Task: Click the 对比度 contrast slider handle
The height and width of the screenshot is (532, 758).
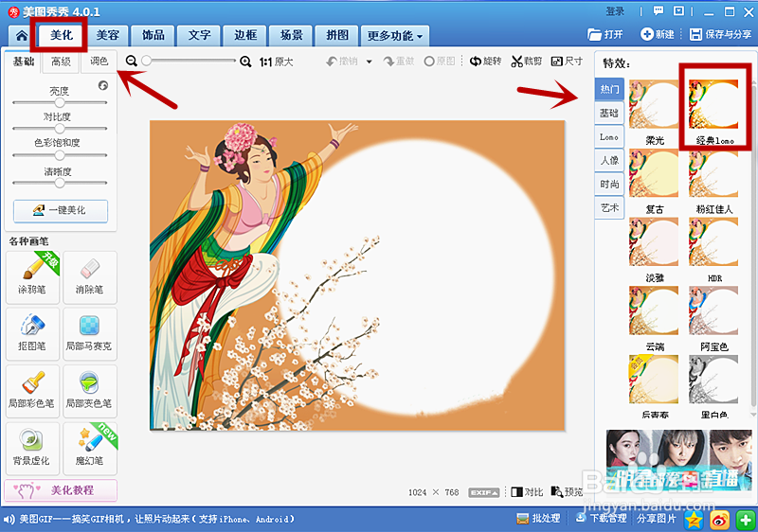Action: pyautogui.click(x=60, y=129)
